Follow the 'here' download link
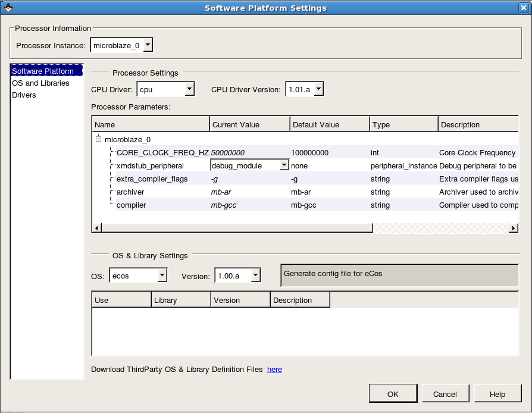Image resolution: width=532 pixels, height=413 pixels. coord(274,369)
